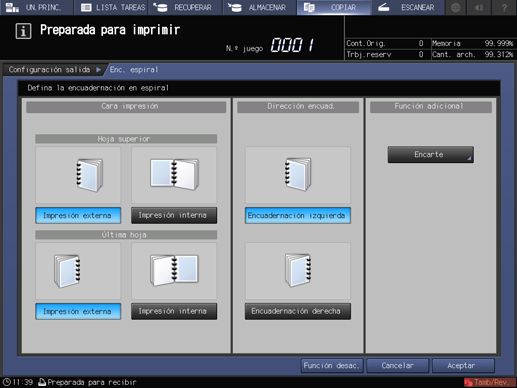
Task: Click left-bound spiral notebook image
Action: [x=298, y=175]
